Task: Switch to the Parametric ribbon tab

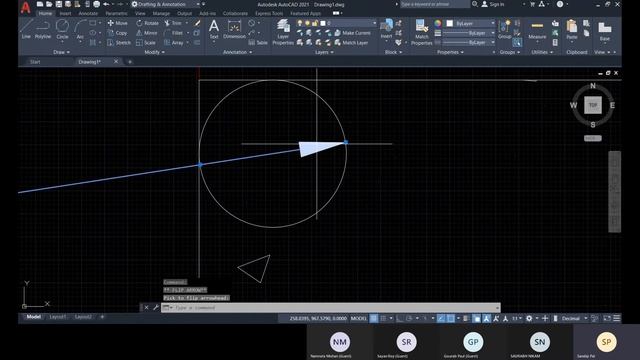Action: 116,13
